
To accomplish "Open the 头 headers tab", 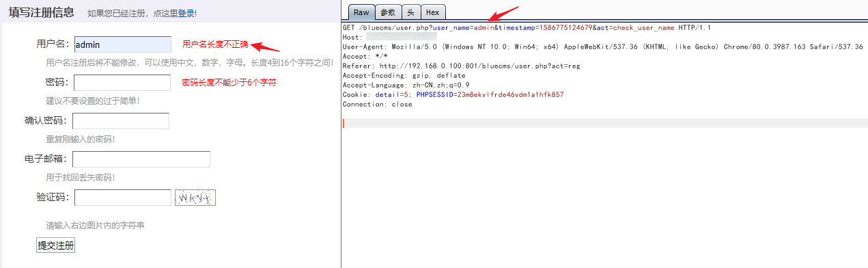I will 410,12.
